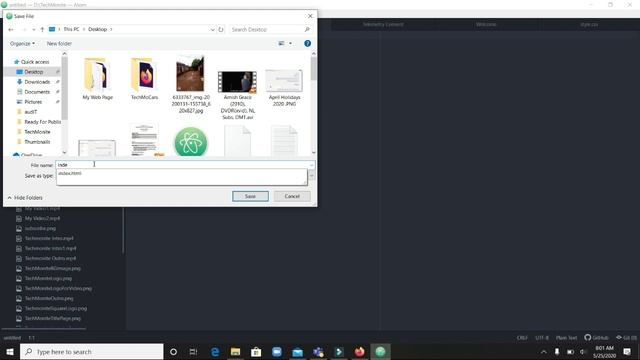Open the My Web Page folder

click(97, 78)
